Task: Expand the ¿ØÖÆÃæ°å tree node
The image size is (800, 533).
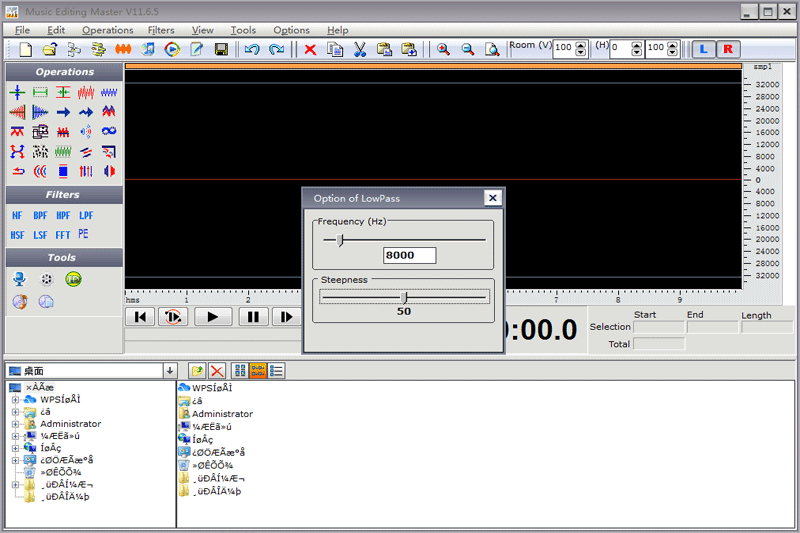Action: [x=15, y=461]
